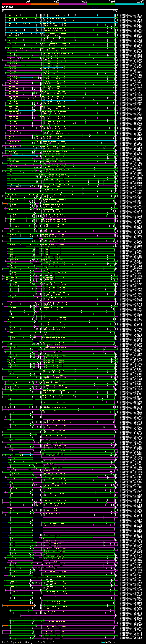Select hit label UniRef100_Q40502
The height and width of the screenshot is (644, 146).
[131, 233]
